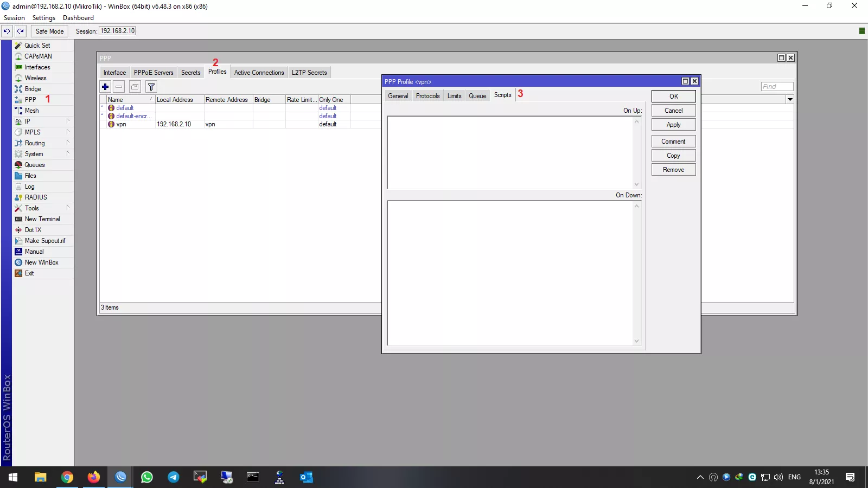The height and width of the screenshot is (488, 868).
Task: Click inside the On Down script box
Action: pos(510,273)
